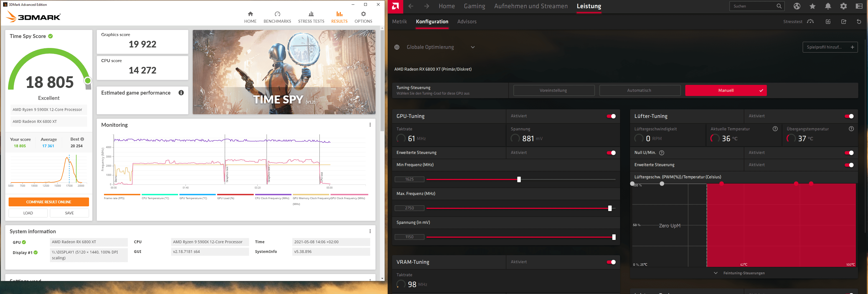Click the load profile import icon
This screenshot has width=868, height=294.
click(x=828, y=22)
